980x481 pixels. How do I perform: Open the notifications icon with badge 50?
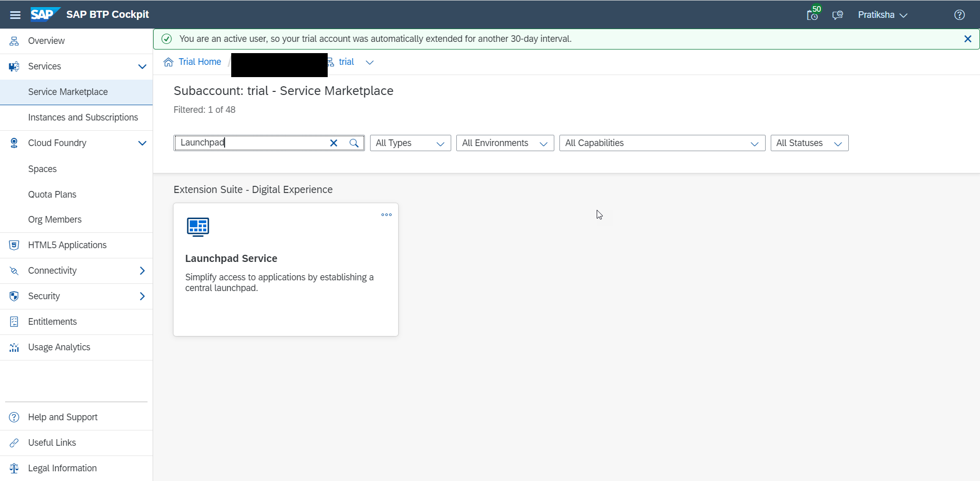813,15
